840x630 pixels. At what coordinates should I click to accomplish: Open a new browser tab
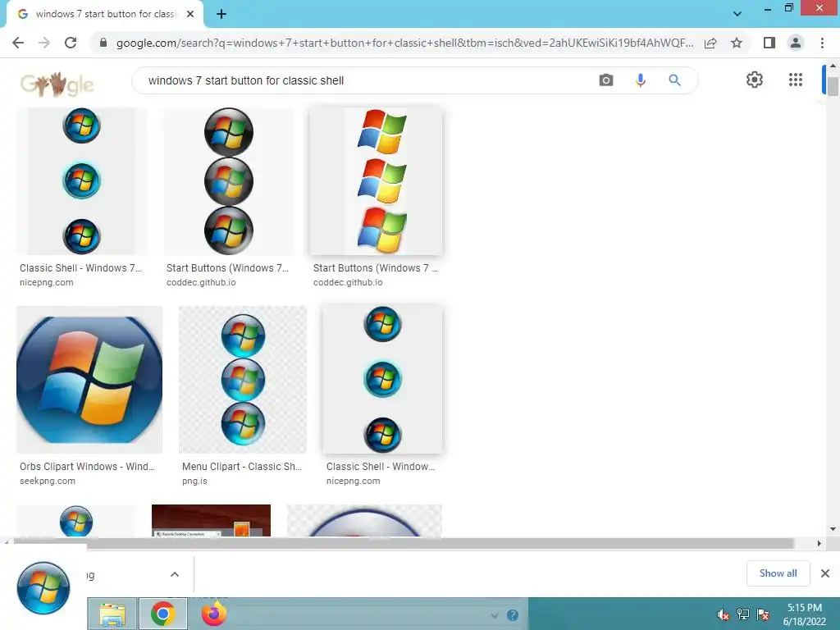221,14
